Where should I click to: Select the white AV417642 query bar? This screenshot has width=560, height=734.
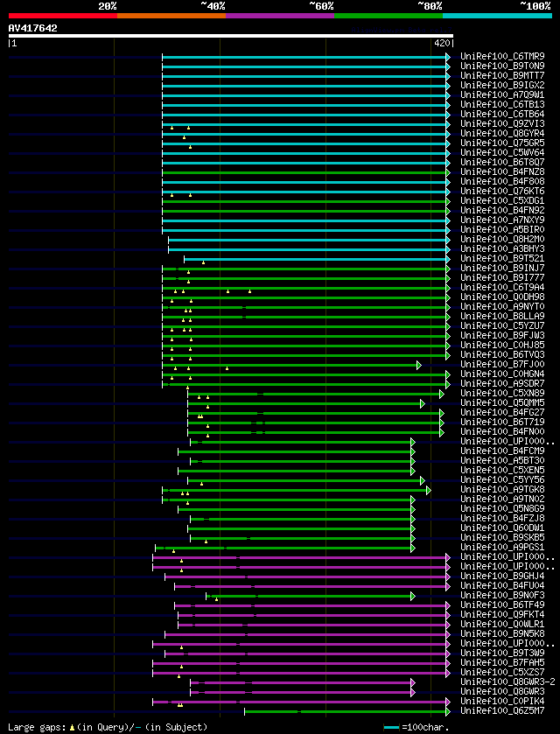coord(231,36)
